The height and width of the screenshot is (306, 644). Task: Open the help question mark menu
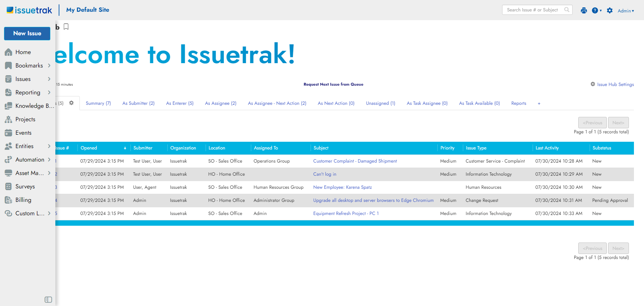[x=596, y=10]
